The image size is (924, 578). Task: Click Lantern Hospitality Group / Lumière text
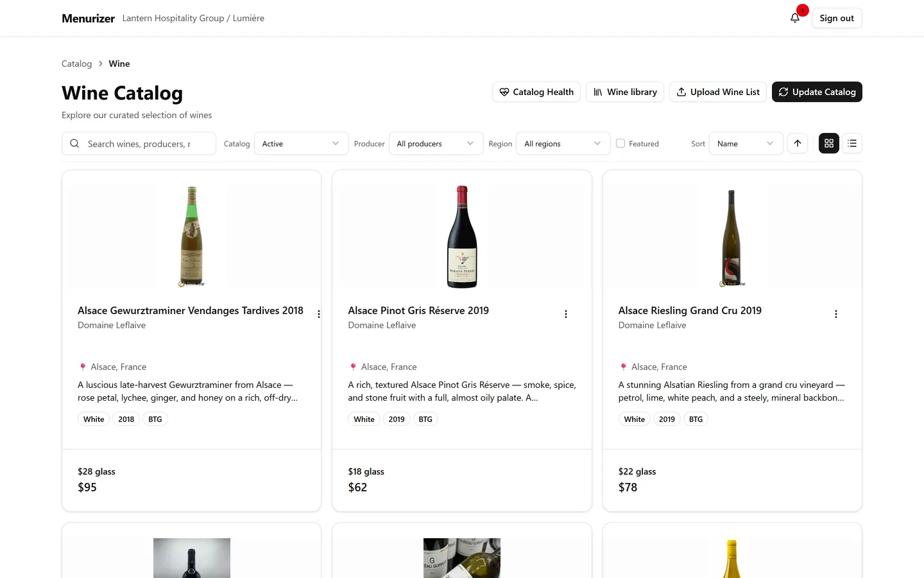193,18
